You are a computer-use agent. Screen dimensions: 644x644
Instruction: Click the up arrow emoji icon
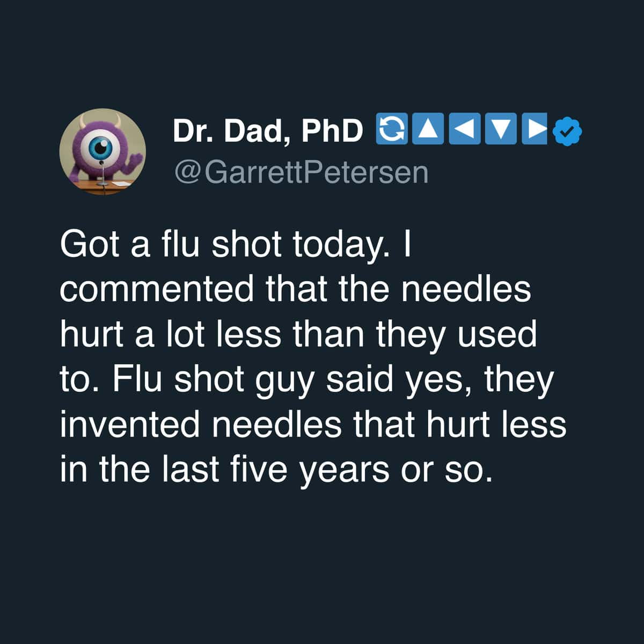(428, 129)
